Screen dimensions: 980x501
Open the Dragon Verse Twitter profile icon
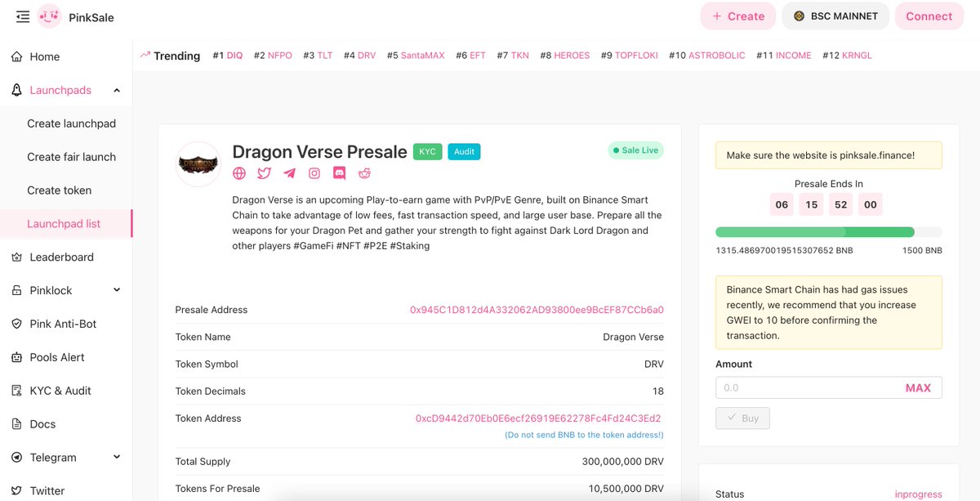[264, 173]
